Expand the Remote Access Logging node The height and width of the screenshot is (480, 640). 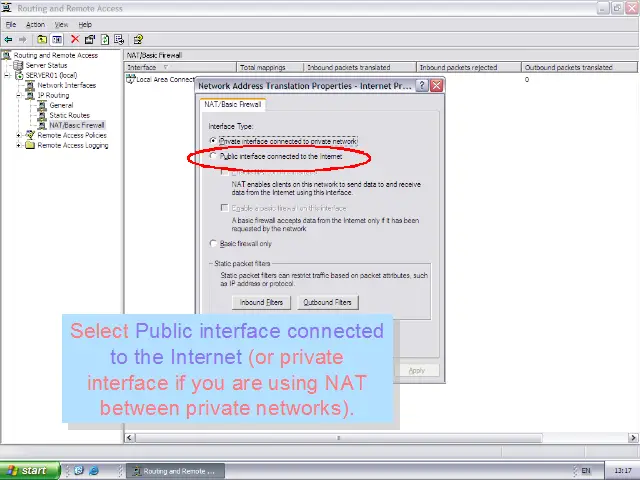coord(19,145)
